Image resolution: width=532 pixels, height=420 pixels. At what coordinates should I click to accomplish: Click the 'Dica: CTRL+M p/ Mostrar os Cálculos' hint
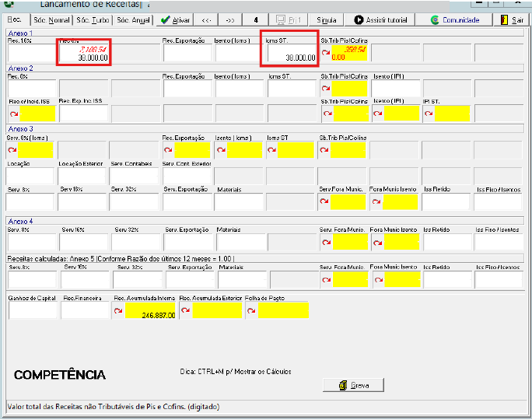tap(236, 372)
